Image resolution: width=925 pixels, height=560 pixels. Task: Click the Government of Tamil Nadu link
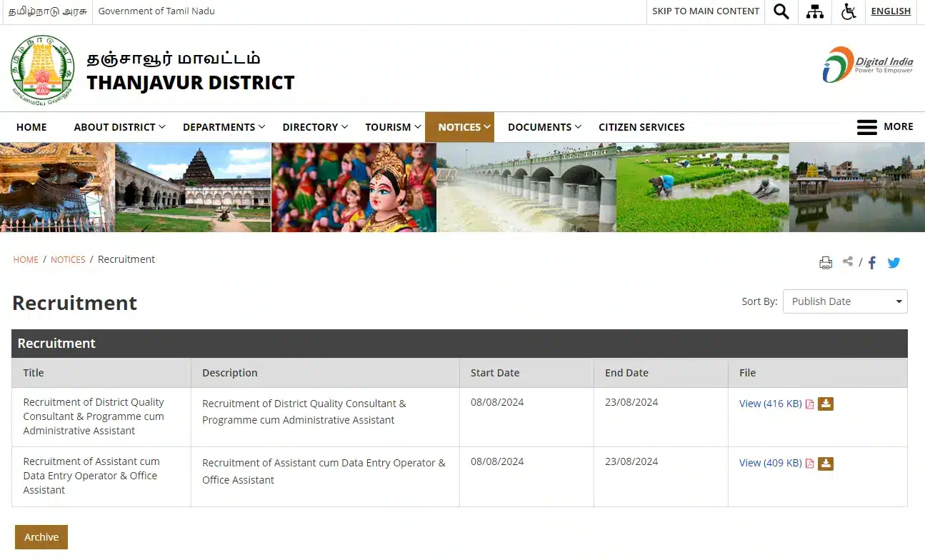(156, 11)
